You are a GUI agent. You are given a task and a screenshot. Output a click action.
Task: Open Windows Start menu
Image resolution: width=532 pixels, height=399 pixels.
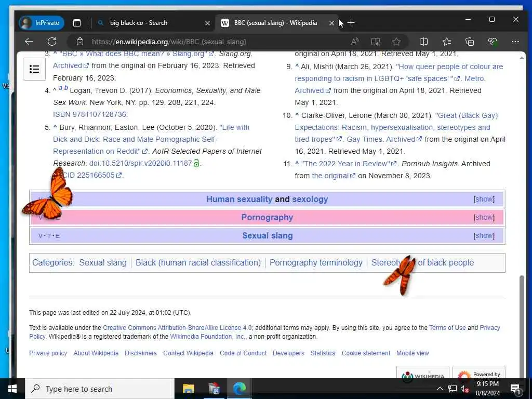click(12, 389)
